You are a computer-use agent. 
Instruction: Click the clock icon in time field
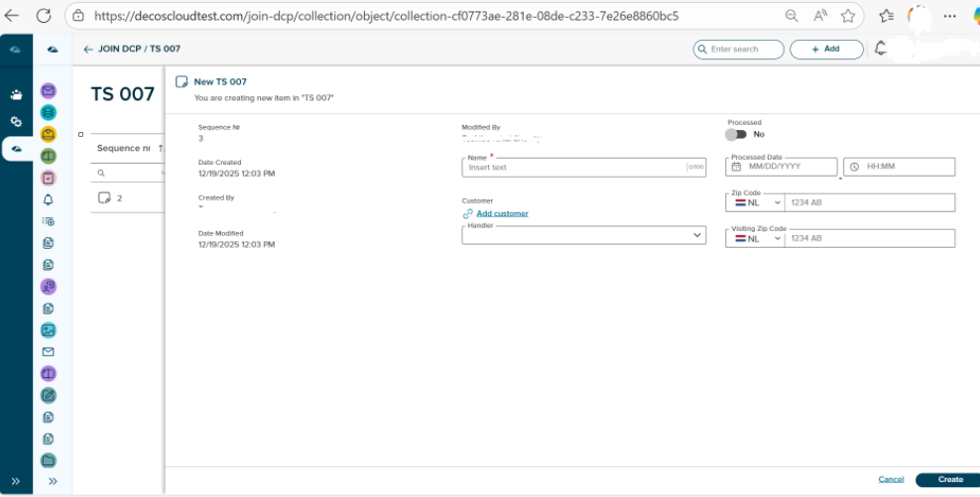click(x=854, y=167)
